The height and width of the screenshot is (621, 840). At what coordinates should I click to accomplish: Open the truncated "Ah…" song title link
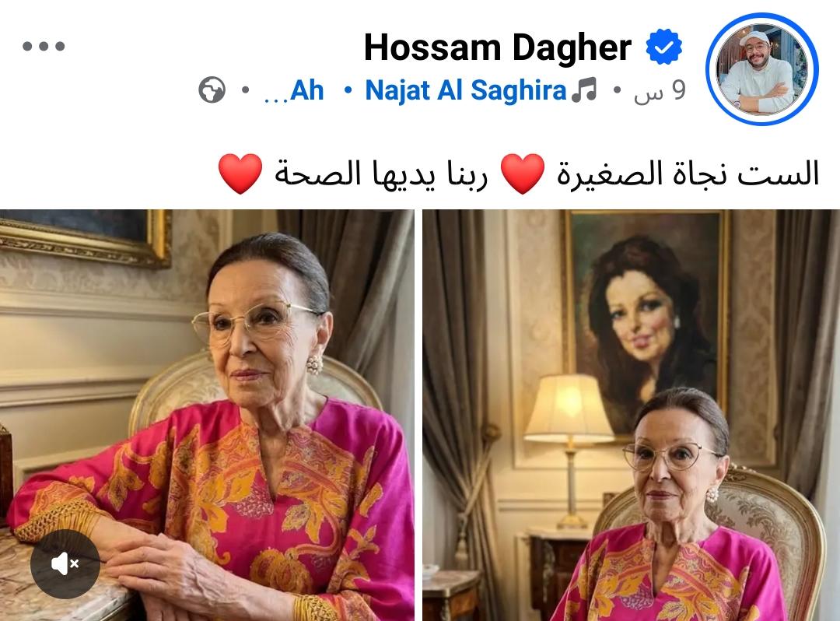[x=294, y=90]
